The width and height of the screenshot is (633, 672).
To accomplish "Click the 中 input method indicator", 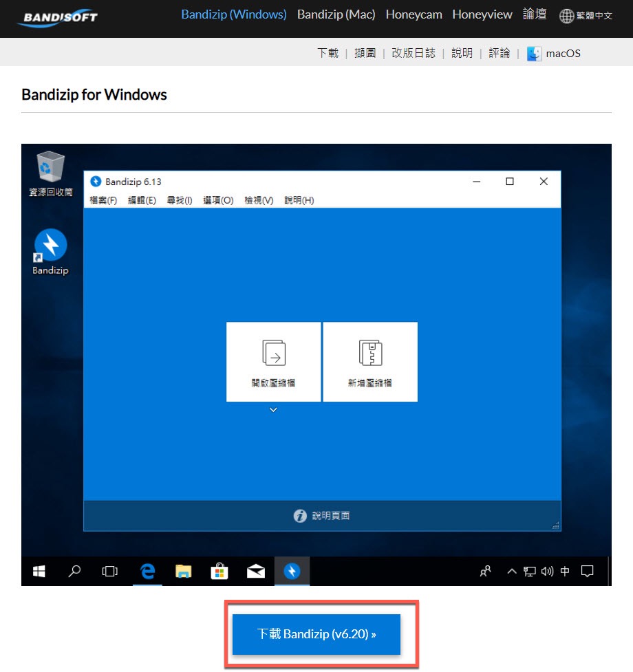I will pos(565,572).
